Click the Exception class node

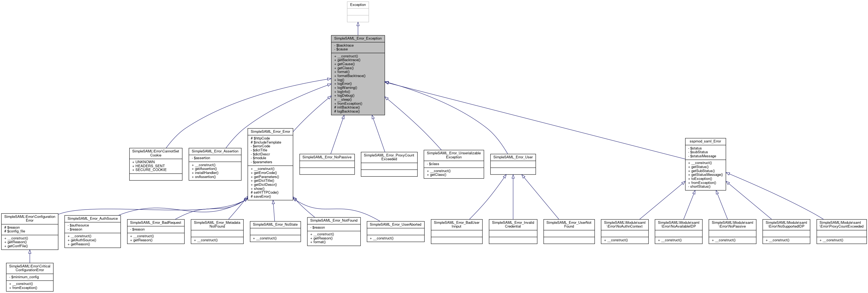[358, 12]
